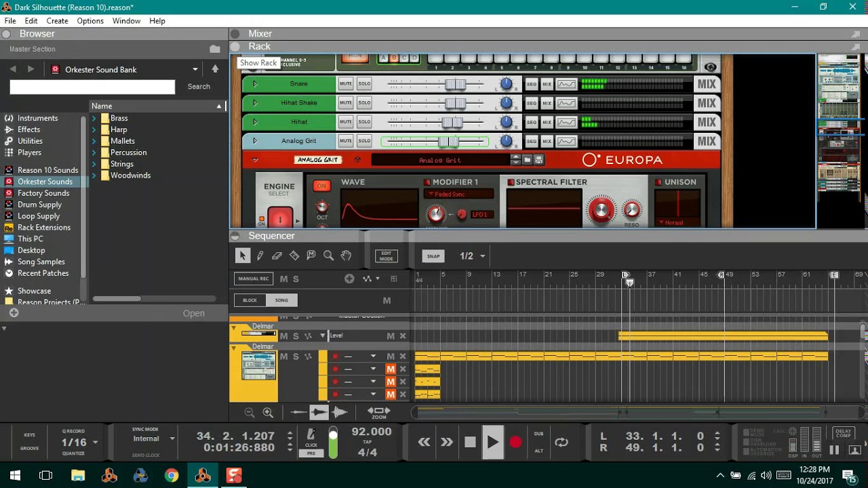This screenshot has height=488, width=868.
Task: Click the add-favorites plus icon in browser
Action: click(x=14, y=313)
